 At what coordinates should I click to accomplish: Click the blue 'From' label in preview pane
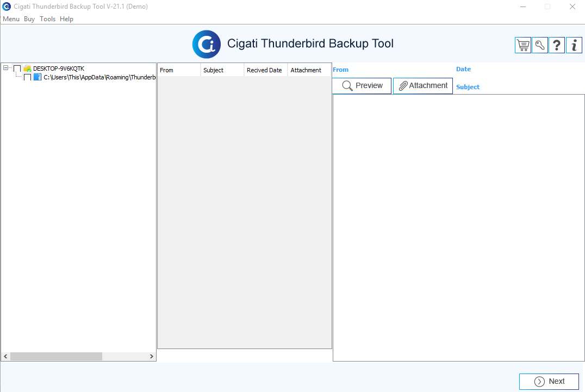(x=341, y=70)
